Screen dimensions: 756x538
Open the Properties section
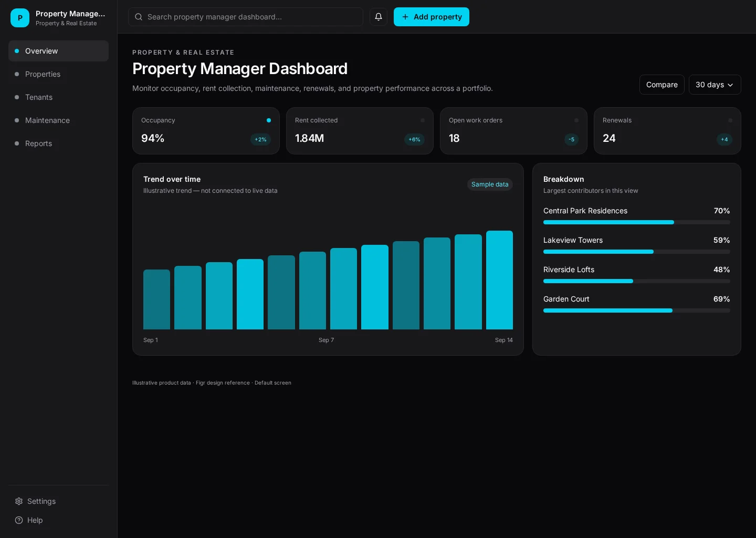pyautogui.click(x=58, y=74)
